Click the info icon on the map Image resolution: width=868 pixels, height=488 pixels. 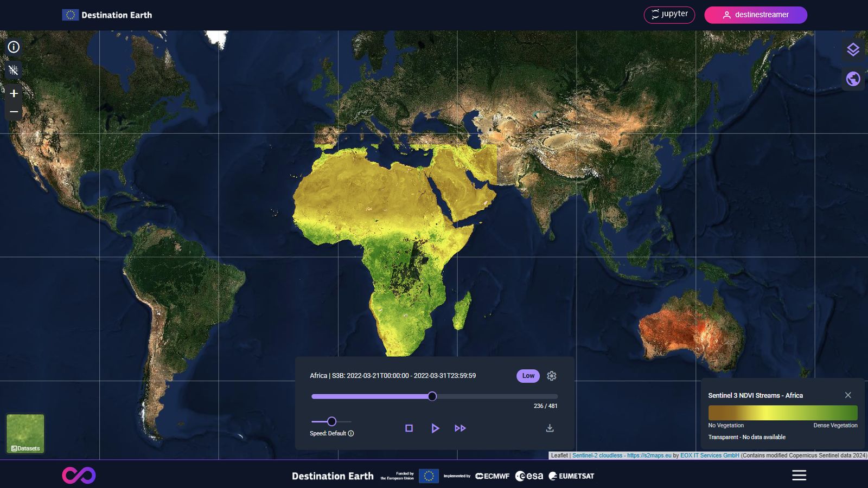(13, 47)
